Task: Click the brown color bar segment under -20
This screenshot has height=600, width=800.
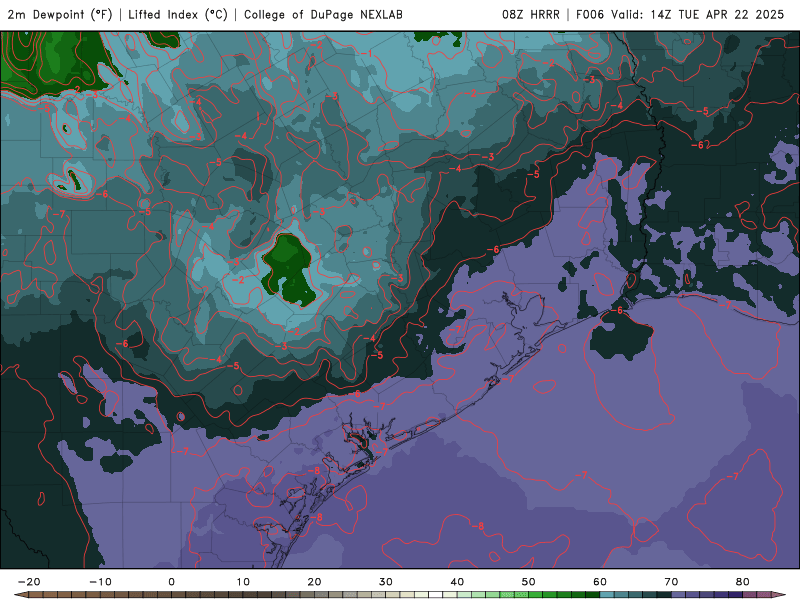Action: point(36,595)
